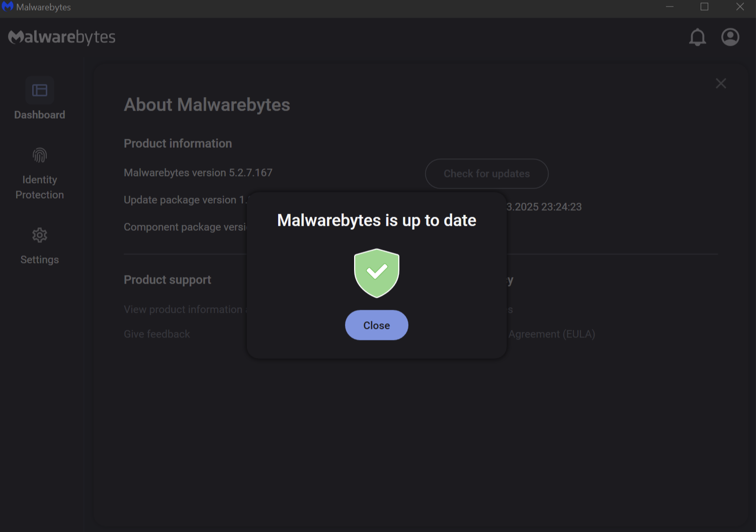Open the Settings gear icon
The width and height of the screenshot is (756, 532).
[40, 235]
